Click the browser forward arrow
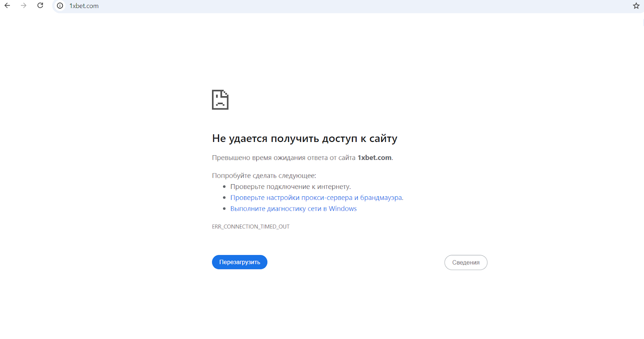Viewport: 644px width, 339px height. tap(24, 6)
